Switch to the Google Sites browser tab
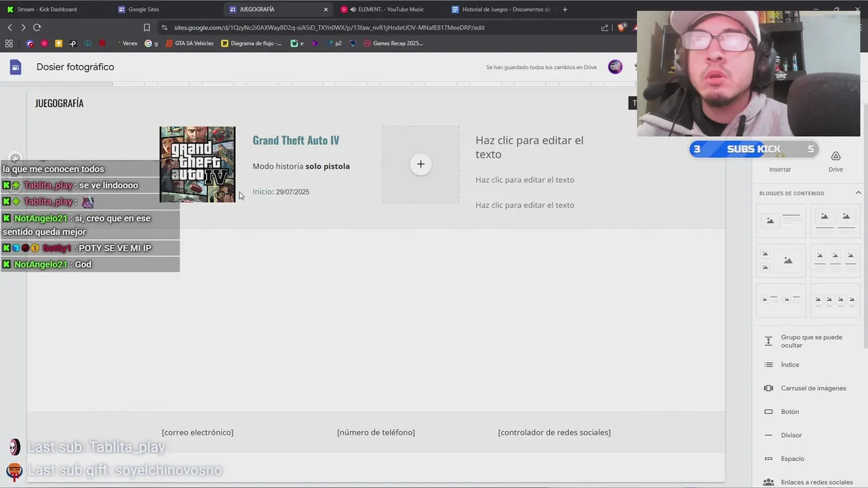 (x=165, y=9)
